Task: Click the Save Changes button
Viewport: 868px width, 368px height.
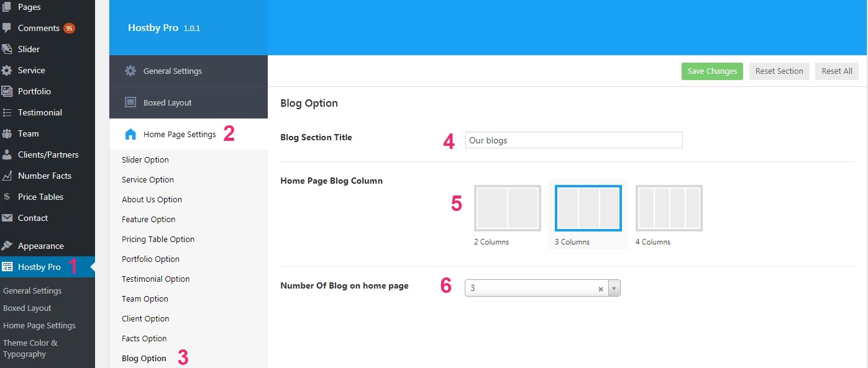Action: (x=712, y=71)
